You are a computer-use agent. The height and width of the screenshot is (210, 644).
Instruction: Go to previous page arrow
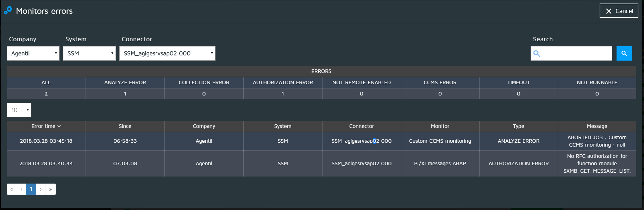click(x=21, y=189)
